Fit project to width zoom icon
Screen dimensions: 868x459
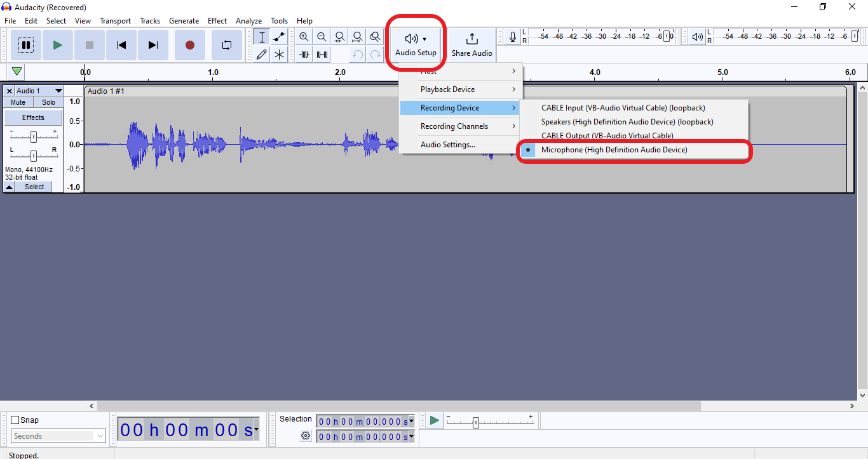pyautogui.click(x=358, y=37)
